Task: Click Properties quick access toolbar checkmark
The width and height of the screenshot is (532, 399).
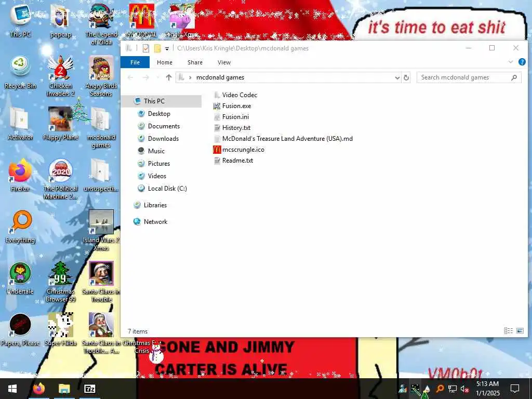Action: pos(146,48)
